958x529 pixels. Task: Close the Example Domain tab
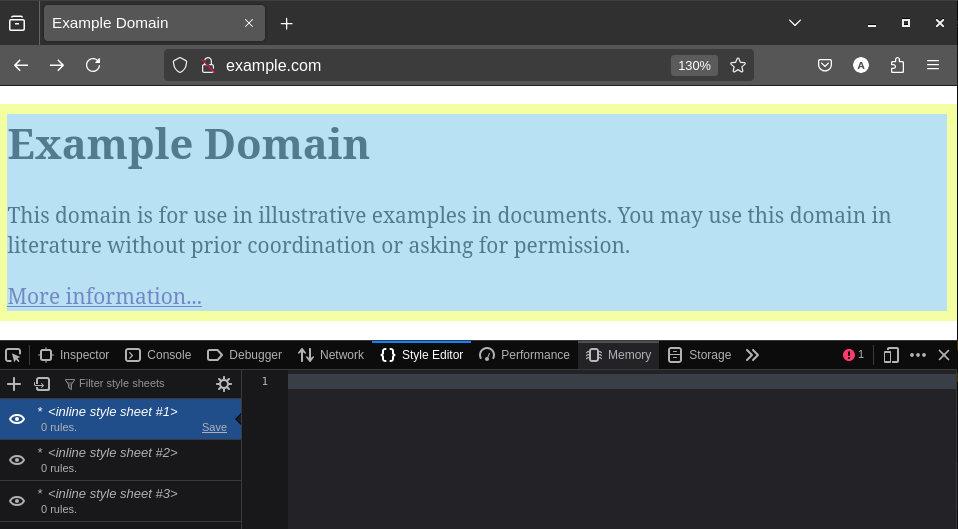tap(249, 23)
